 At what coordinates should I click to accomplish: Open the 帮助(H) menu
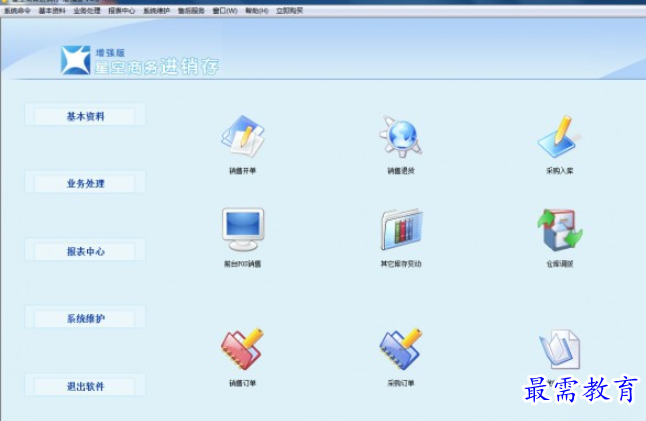click(x=257, y=11)
